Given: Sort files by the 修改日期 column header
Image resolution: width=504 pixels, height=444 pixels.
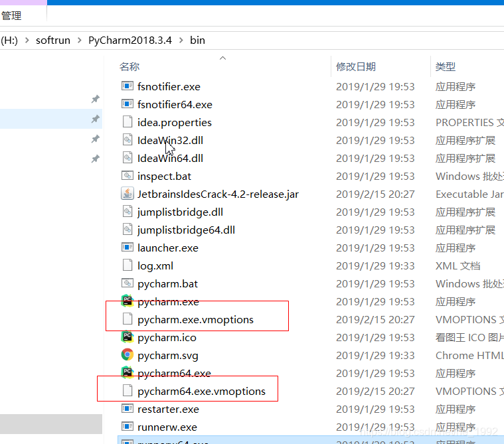Looking at the screenshot, I should point(356,67).
